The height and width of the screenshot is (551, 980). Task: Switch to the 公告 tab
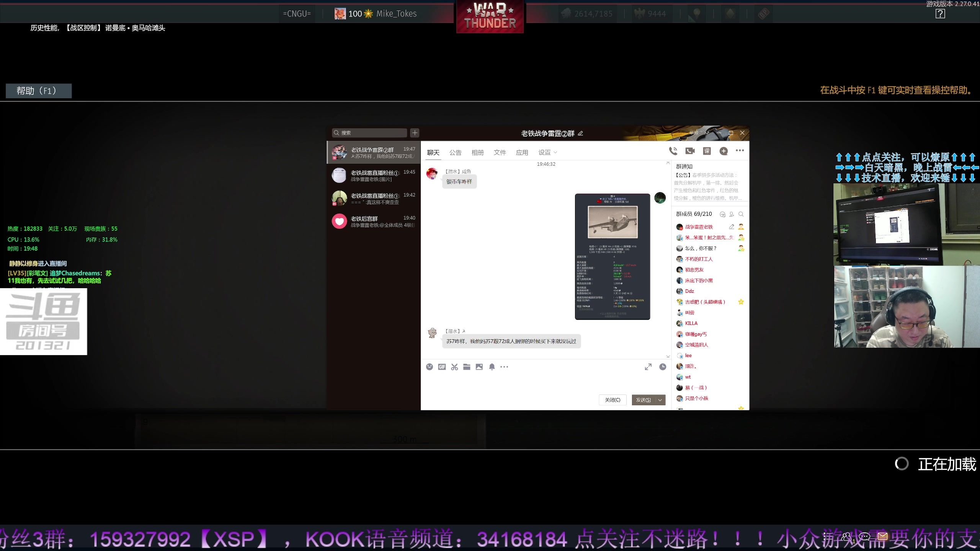pyautogui.click(x=455, y=152)
